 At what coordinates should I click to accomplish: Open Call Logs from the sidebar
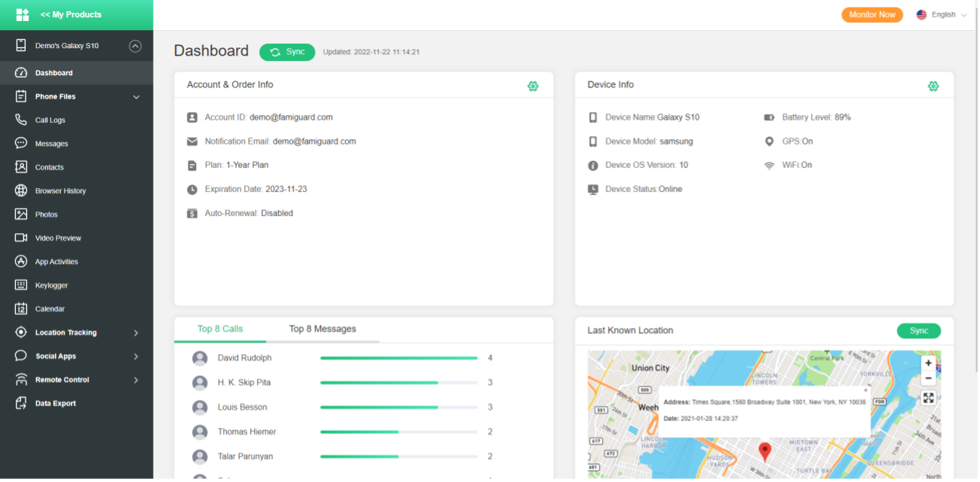click(x=50, y=120)
